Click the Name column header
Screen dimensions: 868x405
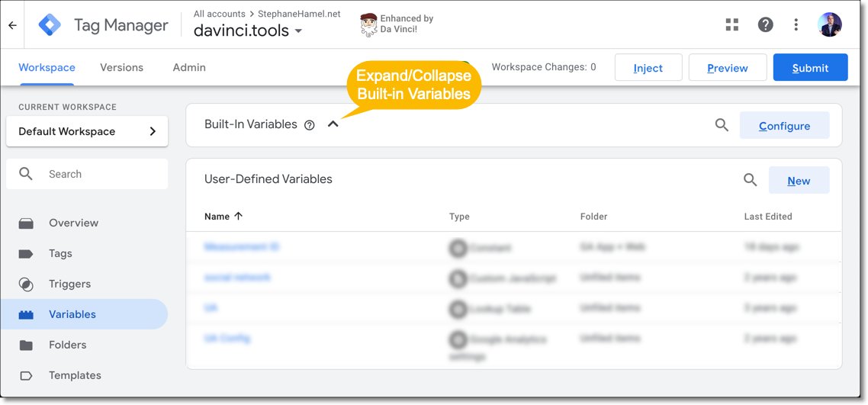coord(217,217)
